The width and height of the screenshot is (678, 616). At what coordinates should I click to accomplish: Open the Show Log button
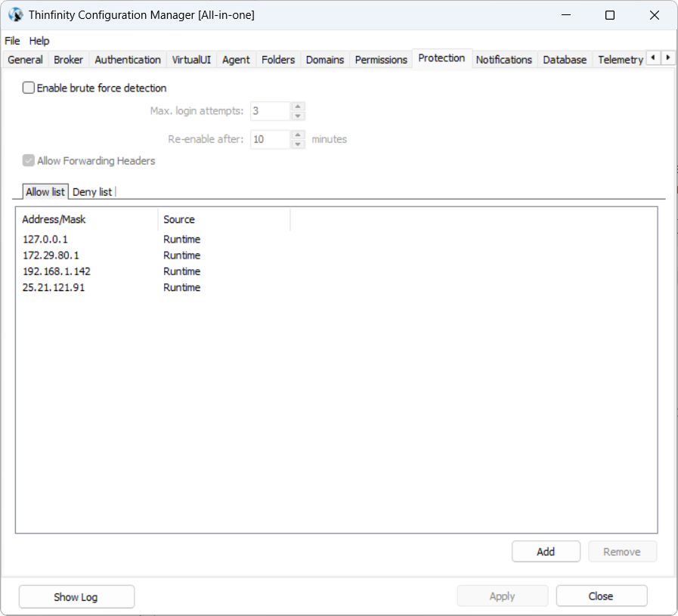pyautogui.click(x=76, y=596)
